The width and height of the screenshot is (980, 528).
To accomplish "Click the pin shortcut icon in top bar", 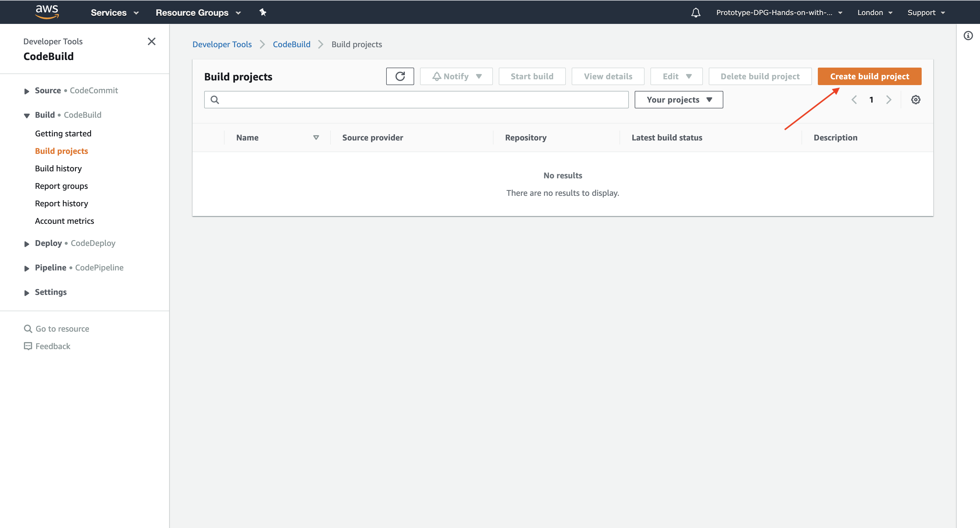I will [262, 12].
